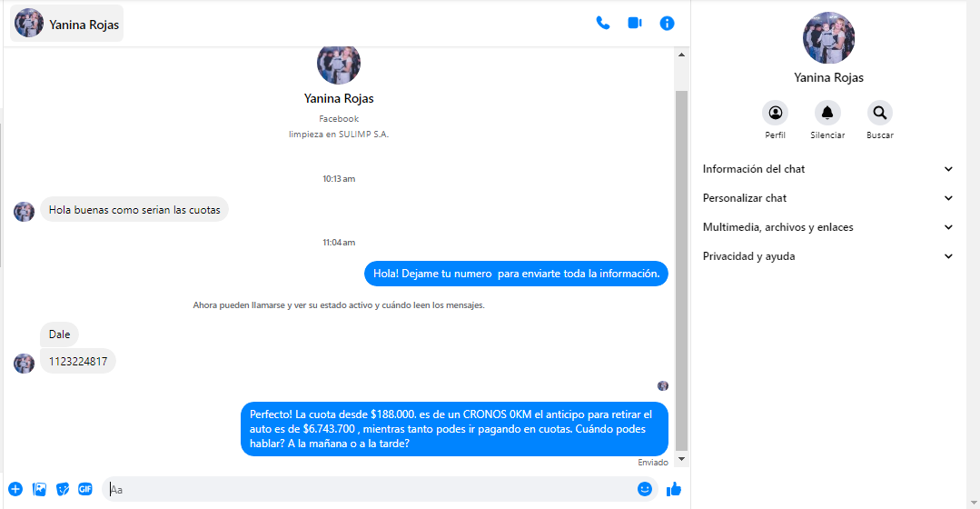The image size is (980, 509).
Task: Click the small seen-by avatar indicator
Action: click(x=662, y=385)
